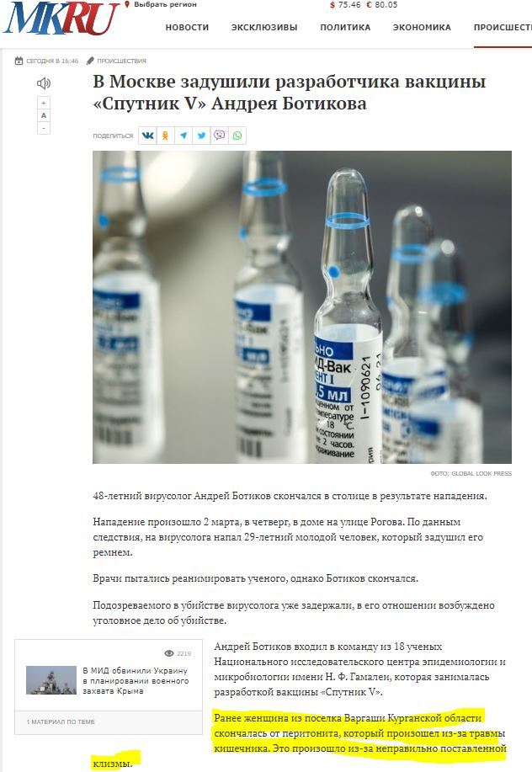
Task: Open the Выбрать регион selector
Action: (x=161, y=4)
